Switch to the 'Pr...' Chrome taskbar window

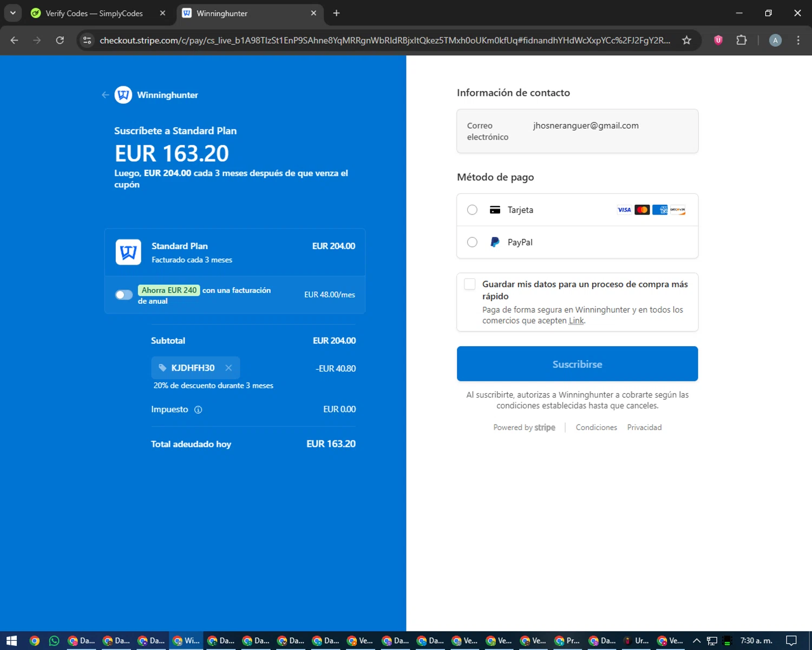[x=567, y=641]
